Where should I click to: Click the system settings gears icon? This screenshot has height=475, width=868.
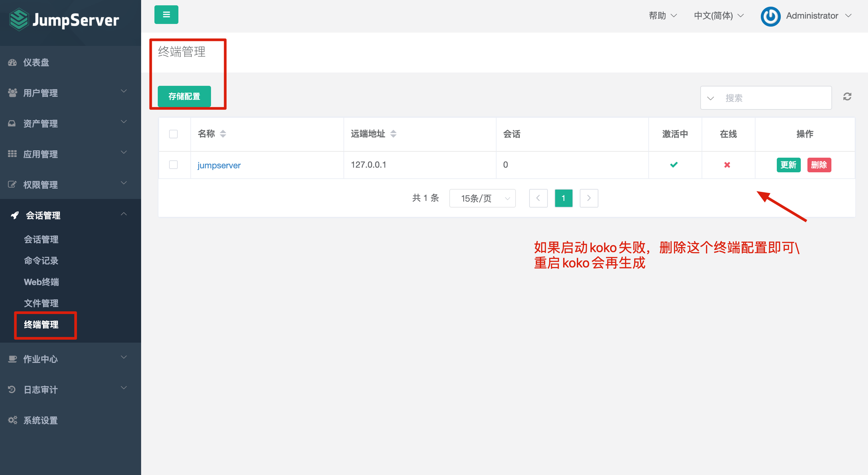[x=12, y=420]
